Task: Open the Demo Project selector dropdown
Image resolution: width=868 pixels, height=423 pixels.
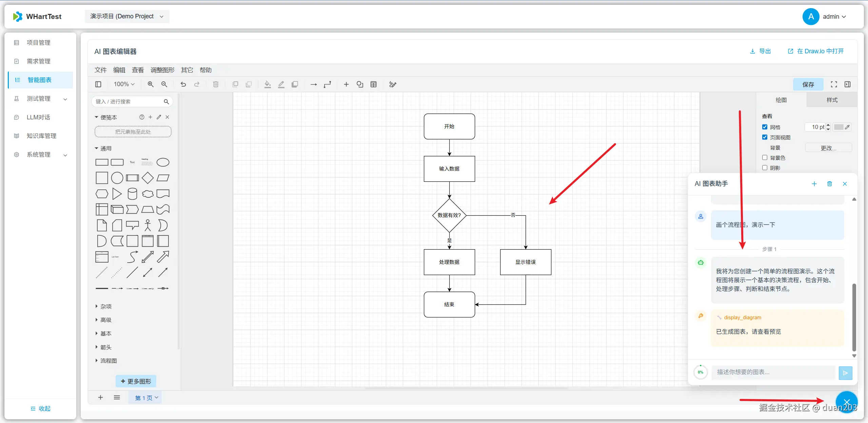Action: pyautogui.click(x=127, y=16)
